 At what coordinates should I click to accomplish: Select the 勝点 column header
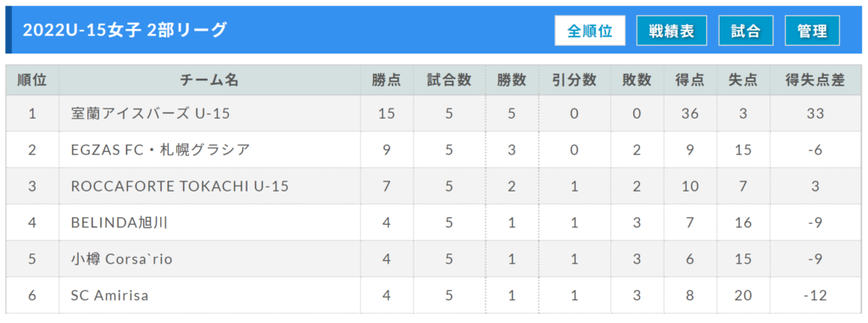(387, 81)
